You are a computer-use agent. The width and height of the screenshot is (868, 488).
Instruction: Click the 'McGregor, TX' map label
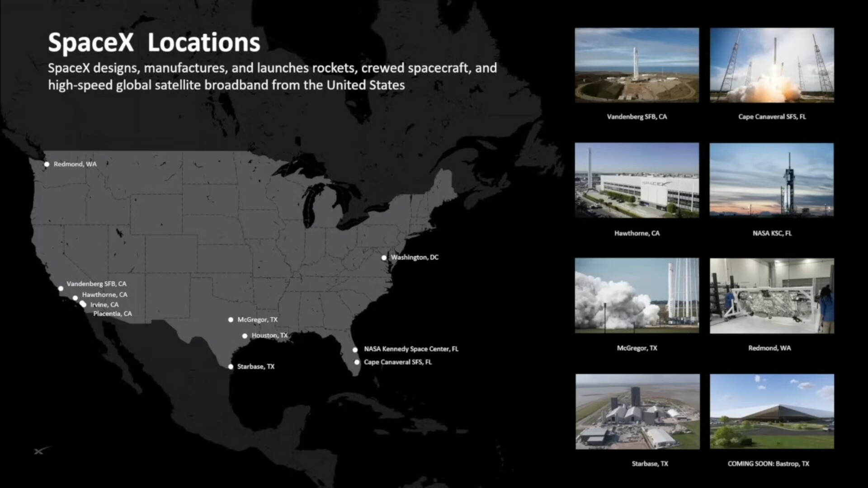(x=257, y=319)
